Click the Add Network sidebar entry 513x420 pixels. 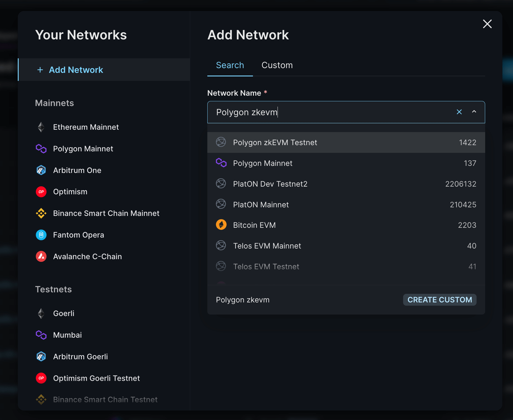76,70
